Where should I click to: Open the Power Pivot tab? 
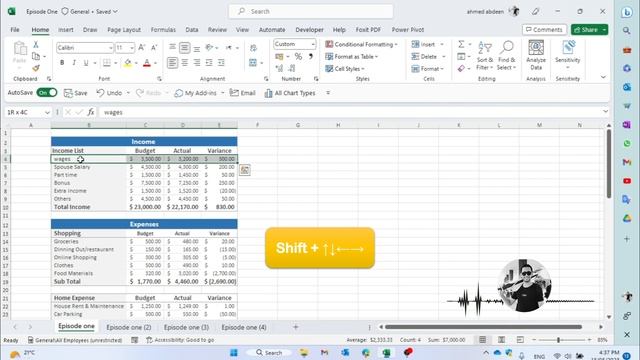click(x=407, y=29)
